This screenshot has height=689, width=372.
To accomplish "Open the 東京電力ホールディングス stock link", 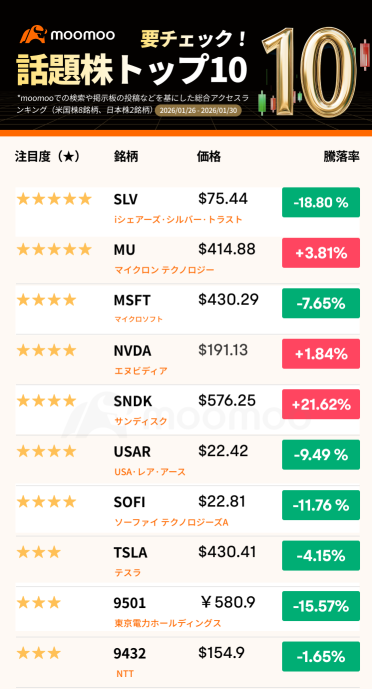I will [167, 623].
